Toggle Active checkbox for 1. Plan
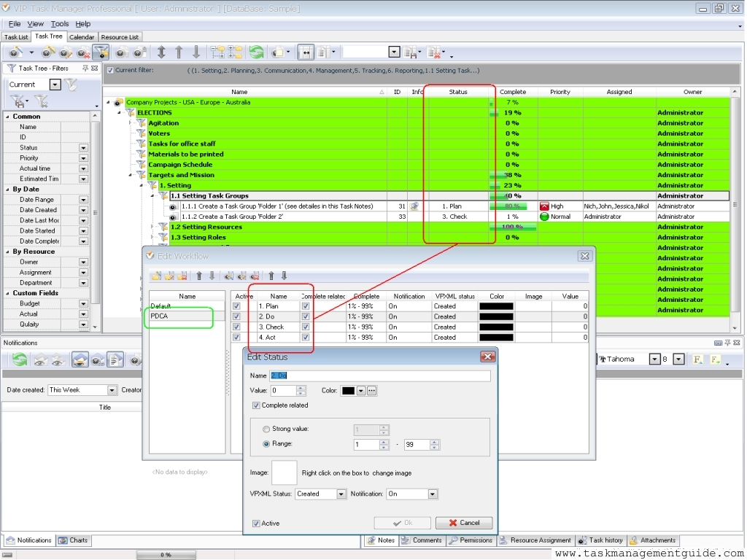Image resolution: width=747 pixels, height=560 pixels. click(236, 306)
